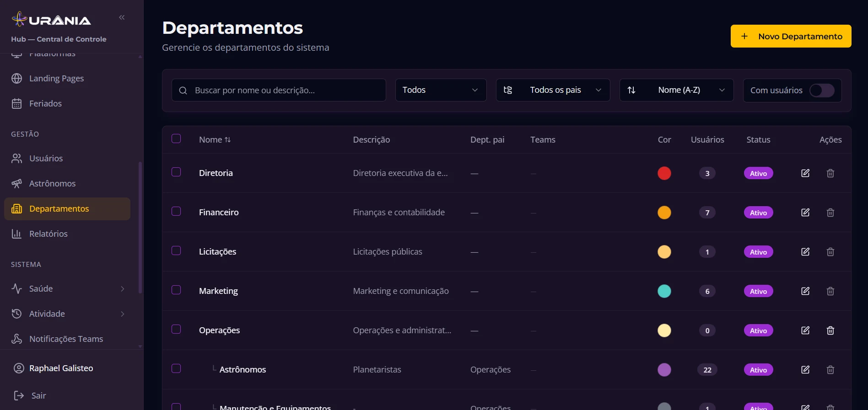
Task: Open the Todos os pais dropdown
Action: (x=553, y=90)
